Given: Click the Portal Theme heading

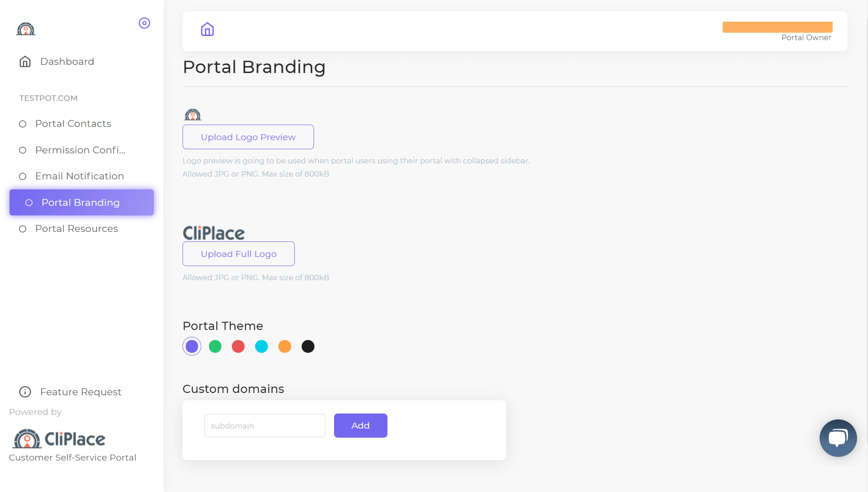Looking at the screenshot, I should (223, 326).
